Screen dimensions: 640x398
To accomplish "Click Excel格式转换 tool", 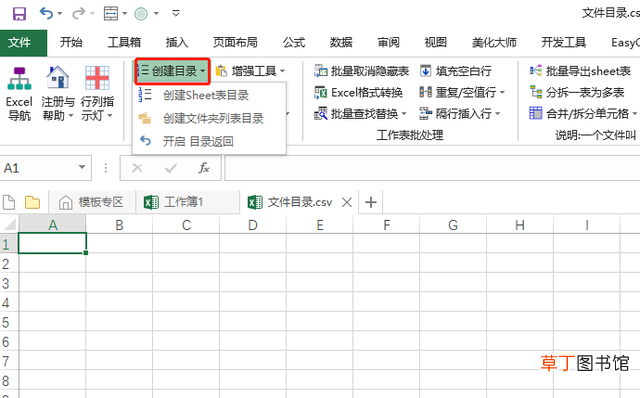I will click(x=358, y=93).
